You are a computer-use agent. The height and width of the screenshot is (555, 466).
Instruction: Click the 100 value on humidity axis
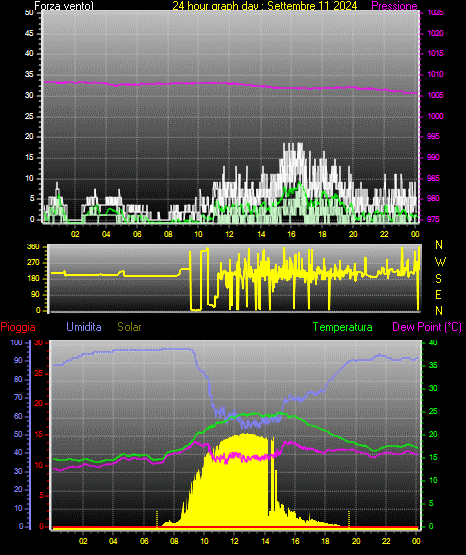16,342
